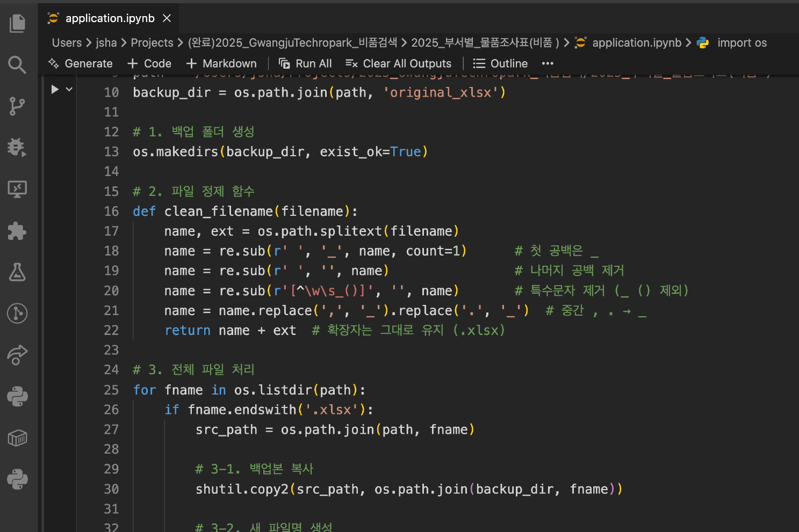Open the Run and Debug bug icon

18,147
